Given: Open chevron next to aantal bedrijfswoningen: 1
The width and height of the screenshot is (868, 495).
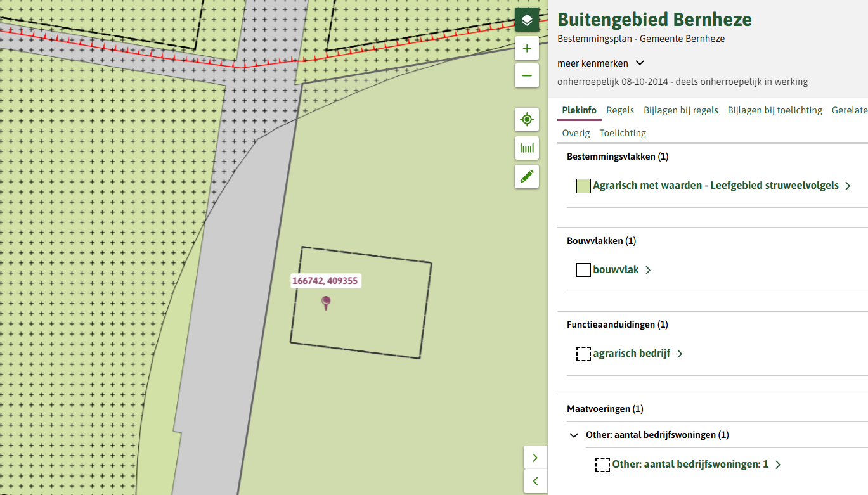Looking at the screenshot, I should (777, 465).
